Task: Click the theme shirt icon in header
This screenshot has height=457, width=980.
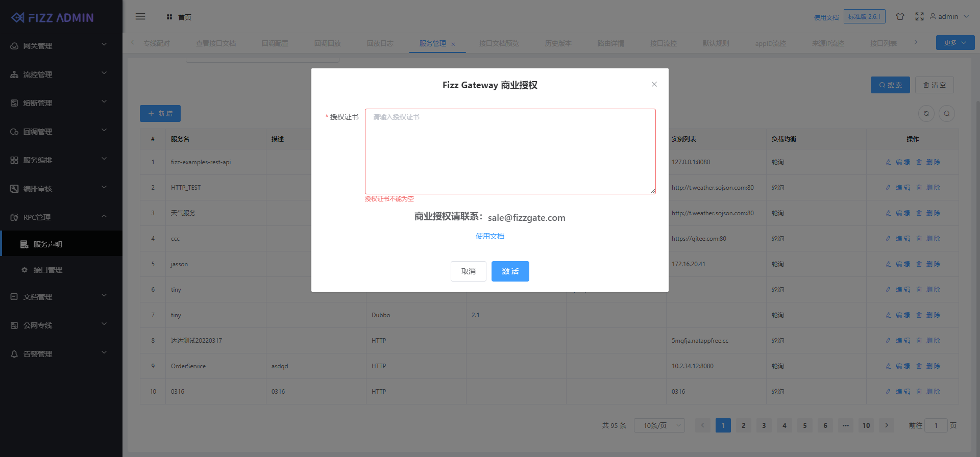Action: [x=900, y=16]
